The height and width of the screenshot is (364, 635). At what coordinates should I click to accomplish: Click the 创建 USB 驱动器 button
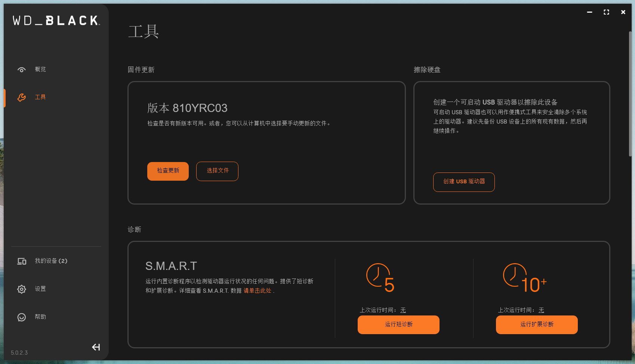464,182
